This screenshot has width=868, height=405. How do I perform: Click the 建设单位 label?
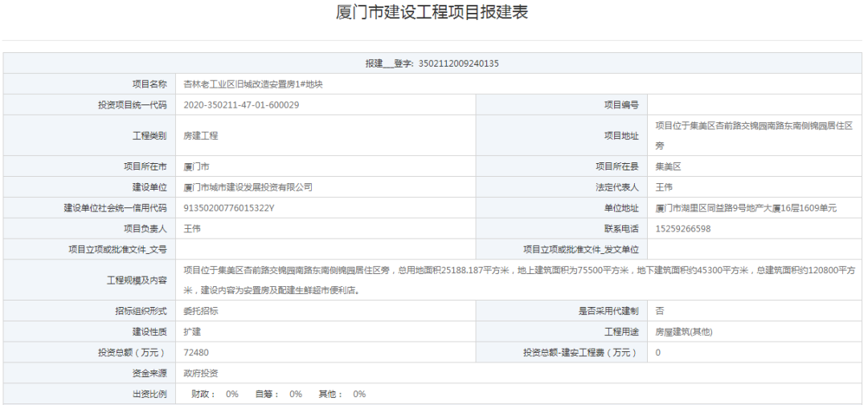pyautogui.click(x=149, y=187)
